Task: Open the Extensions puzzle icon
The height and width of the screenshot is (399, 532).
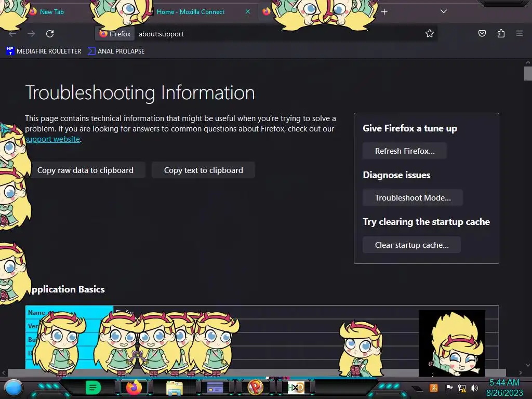Action: coord(501,33)
